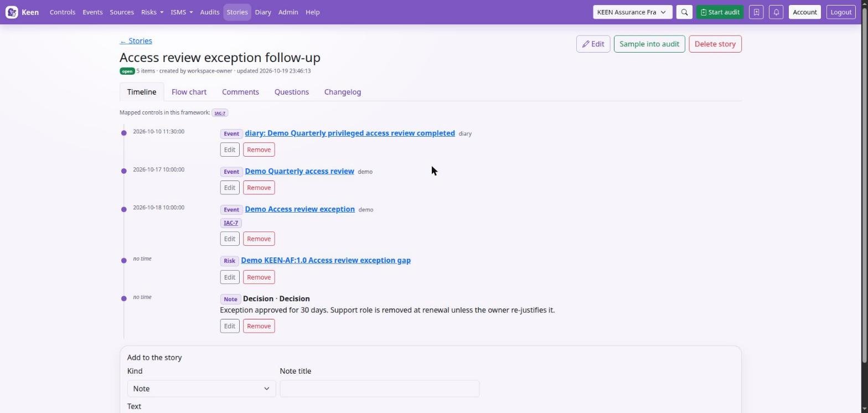Open Sources in the navigation bar

tap(122, 12)
